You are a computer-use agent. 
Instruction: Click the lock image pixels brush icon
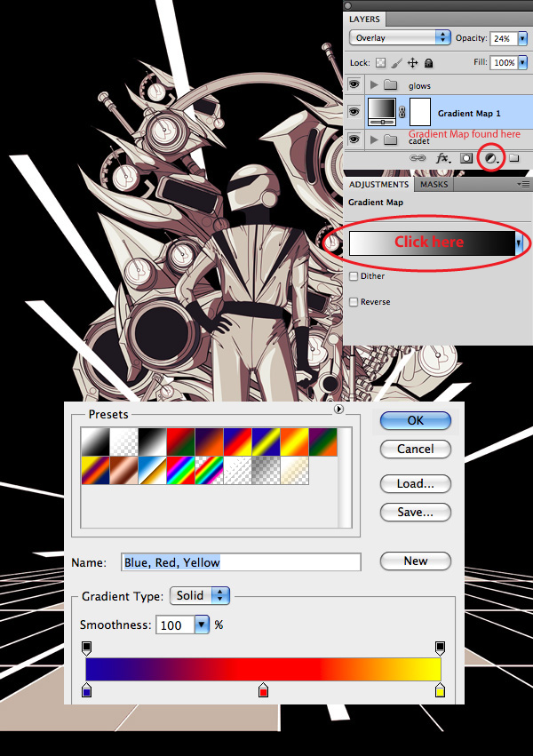coord(396,63)
